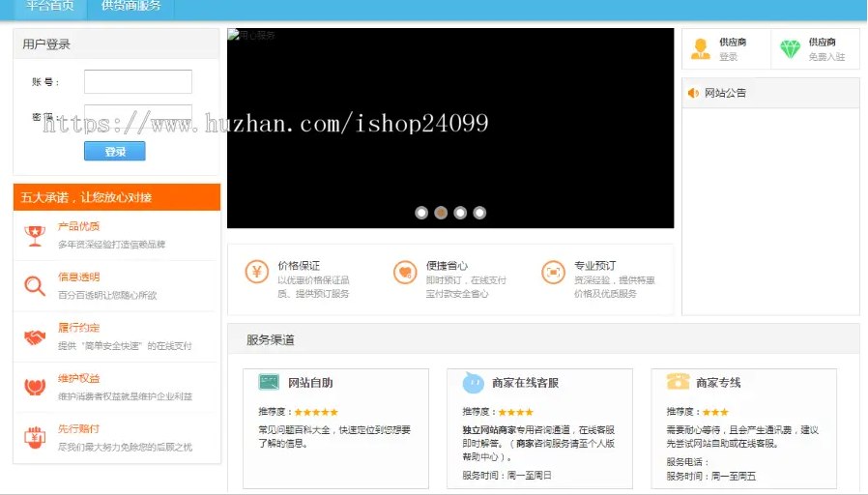
Task: Click the 专业预订 heading
Action: pos(595,266)
